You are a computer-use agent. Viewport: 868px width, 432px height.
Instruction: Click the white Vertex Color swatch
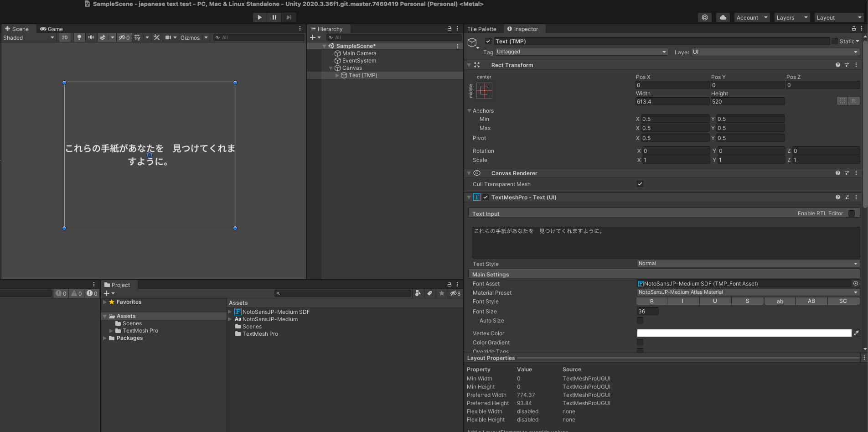click(744, 333)
